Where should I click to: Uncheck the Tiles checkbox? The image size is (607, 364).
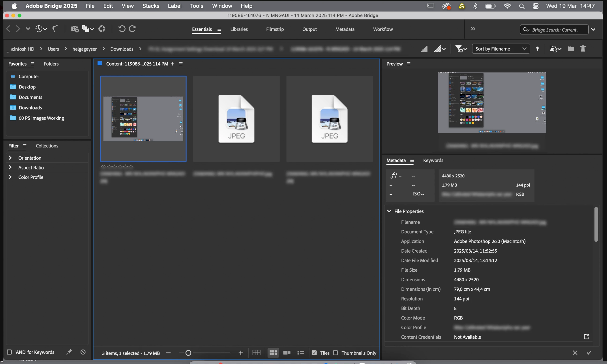point(314,353)
